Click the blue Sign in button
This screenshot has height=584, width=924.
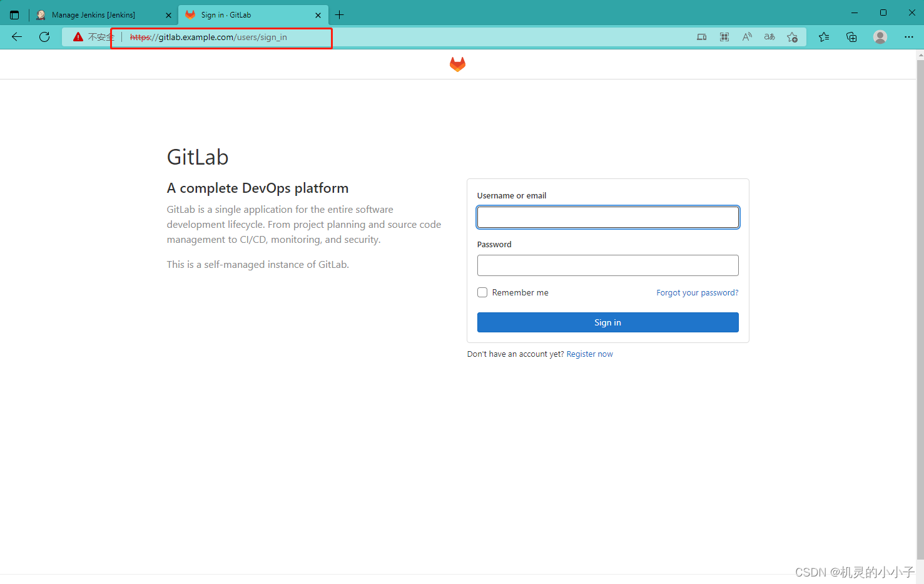(x=608, y=322)
